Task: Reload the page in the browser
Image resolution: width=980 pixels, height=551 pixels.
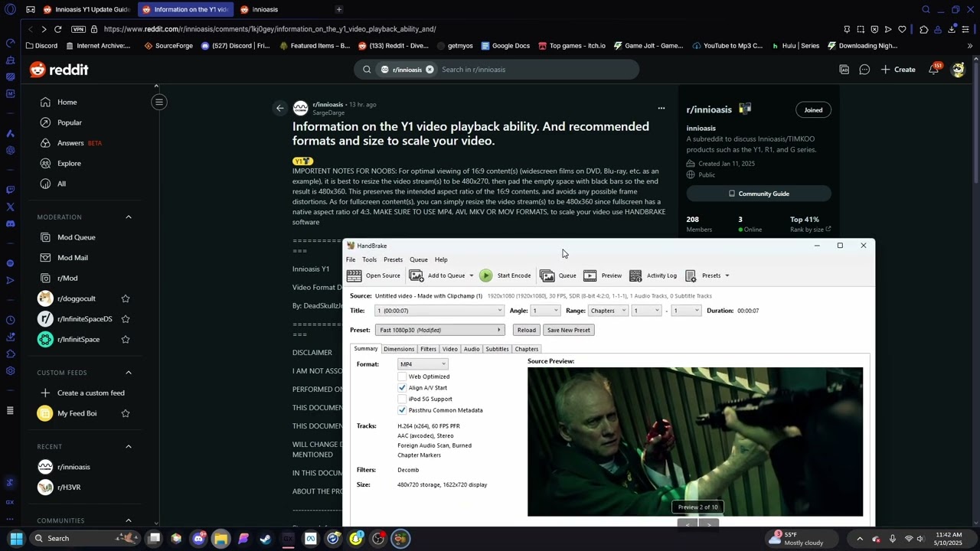Action: [x=57, y=29]
